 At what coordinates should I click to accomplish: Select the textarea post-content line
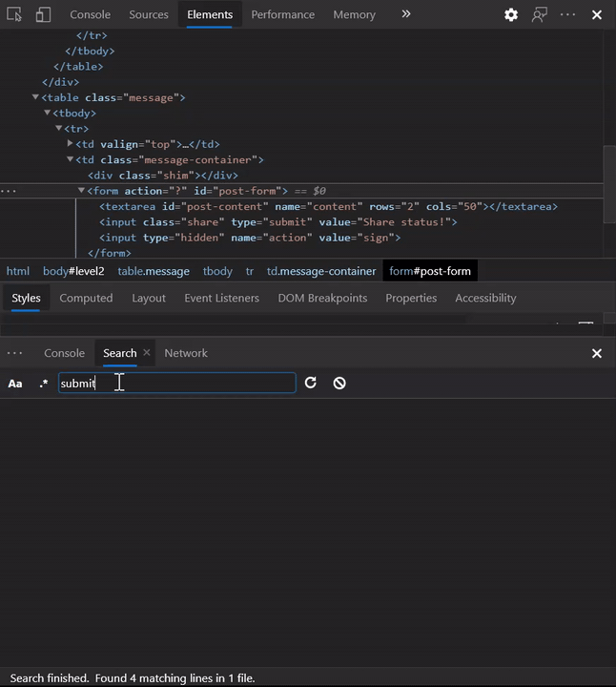(x=328, y=206)
